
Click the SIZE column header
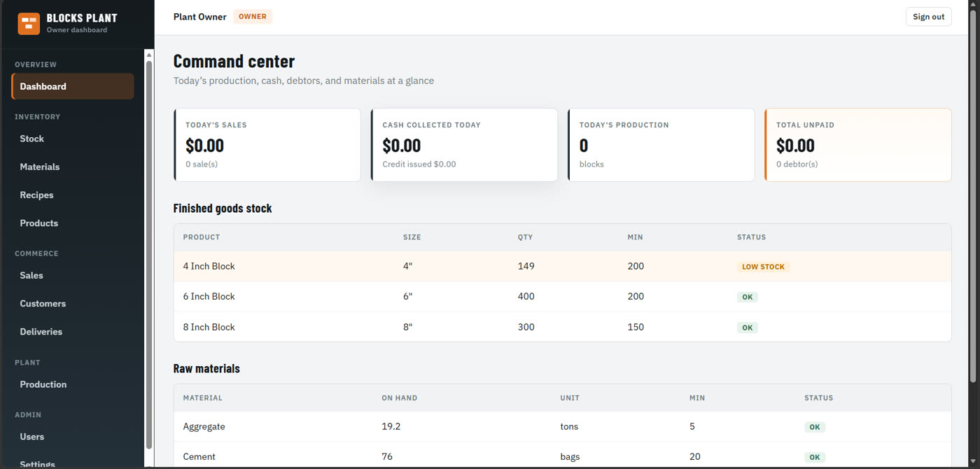tap(412, 237)
